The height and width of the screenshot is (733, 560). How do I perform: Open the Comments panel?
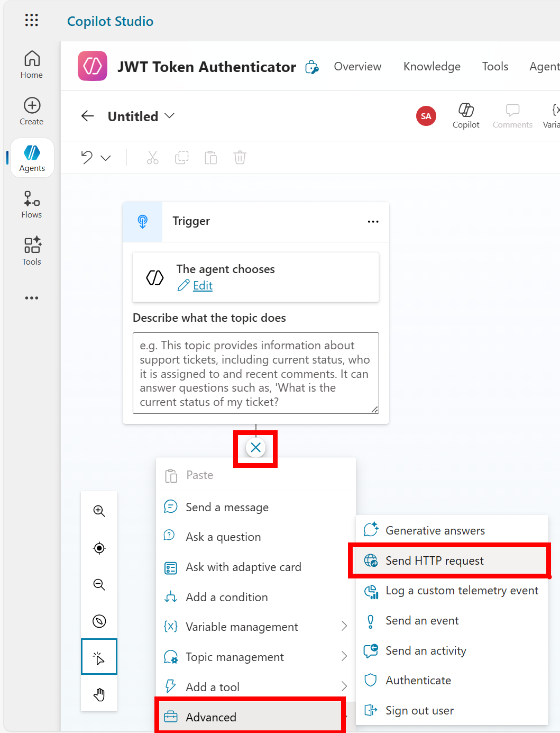[x=512, y=115]
